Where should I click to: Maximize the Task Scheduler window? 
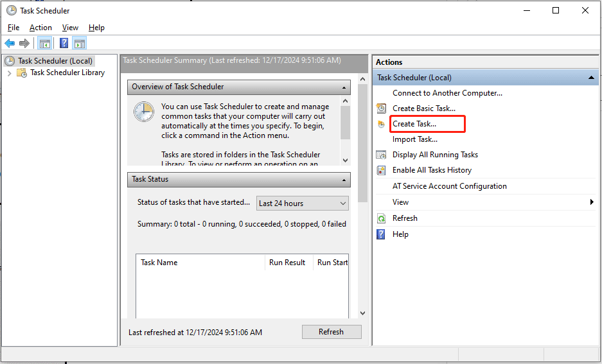pyautogui.click(x=556, y=10)
